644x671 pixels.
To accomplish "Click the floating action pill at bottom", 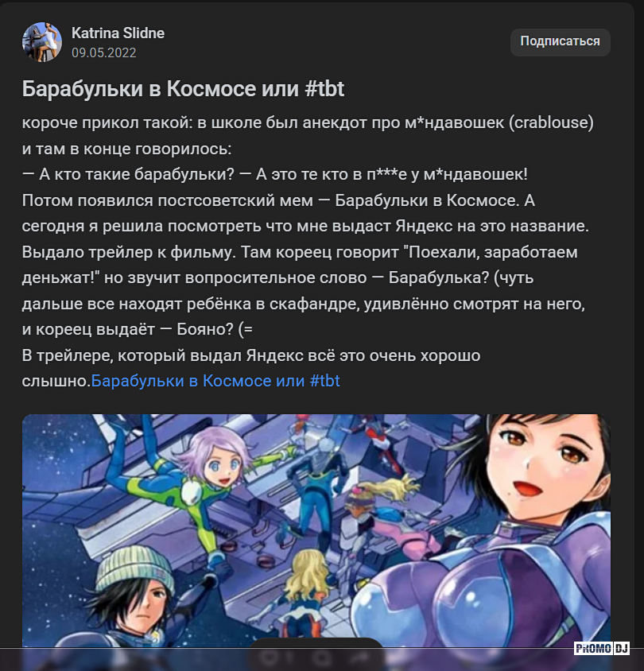I will point(316,655).
